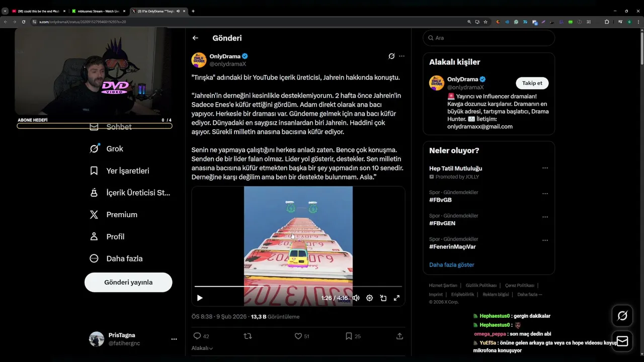This screenshot has height=362, width=644.
Task: Open the #FenerinMaçıVar trending topic
Action: click(452, 247)
